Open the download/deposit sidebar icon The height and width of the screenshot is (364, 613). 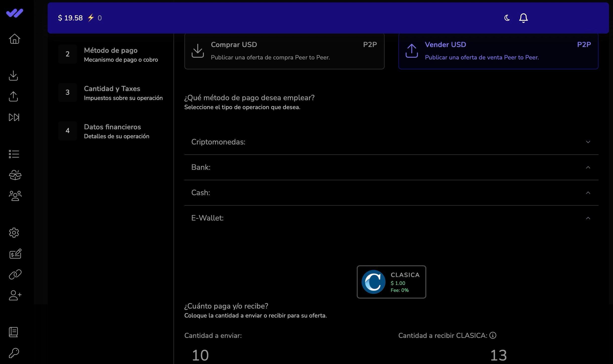[13, 76]
